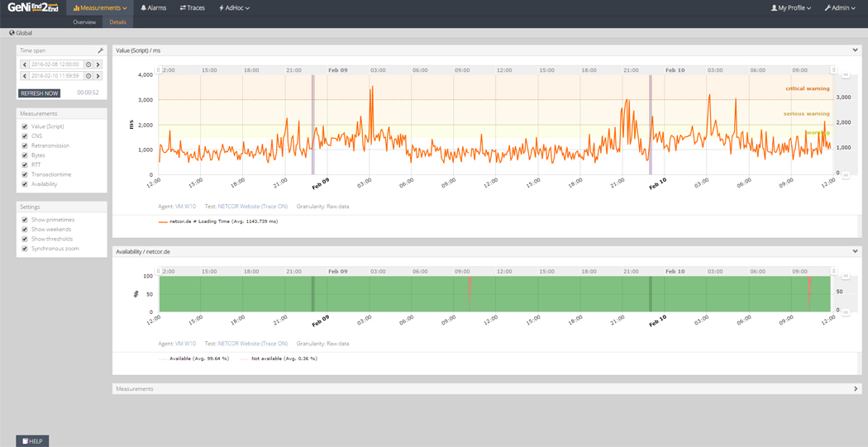Toggle the RTT measurement checkbox

[24, 165]
